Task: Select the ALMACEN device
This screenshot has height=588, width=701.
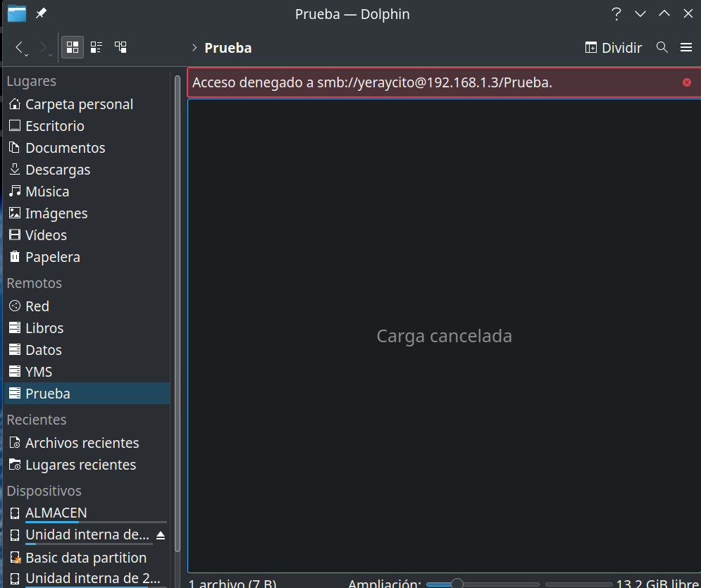Action: click(56, 513)
